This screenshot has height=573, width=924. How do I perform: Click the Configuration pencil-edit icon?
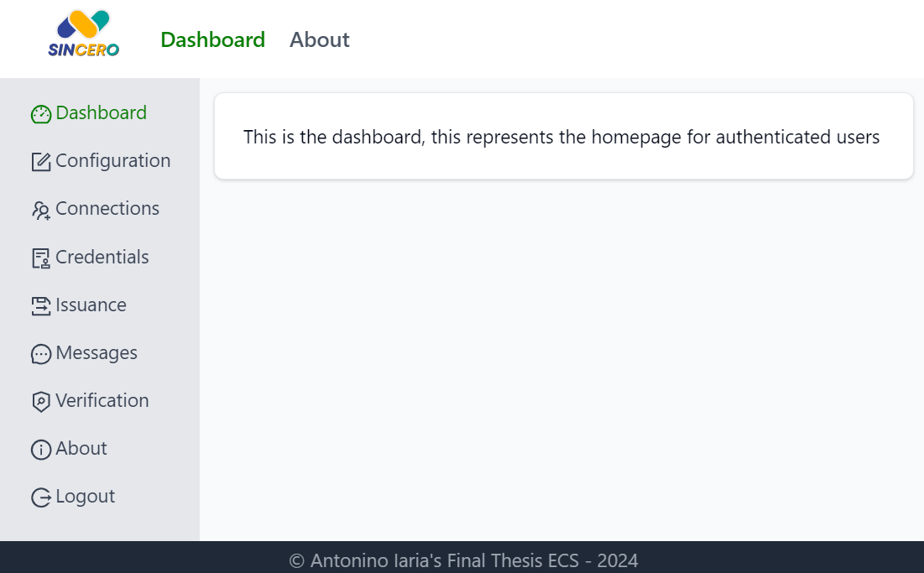coord(41,162)
